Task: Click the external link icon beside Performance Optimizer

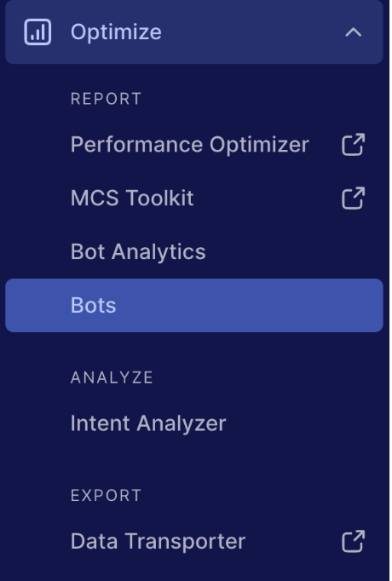Action: click(x=353, y=145)
